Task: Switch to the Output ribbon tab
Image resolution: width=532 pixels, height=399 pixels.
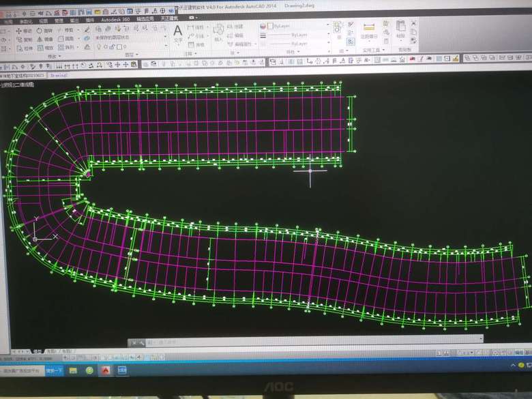Action: point(74,20)
